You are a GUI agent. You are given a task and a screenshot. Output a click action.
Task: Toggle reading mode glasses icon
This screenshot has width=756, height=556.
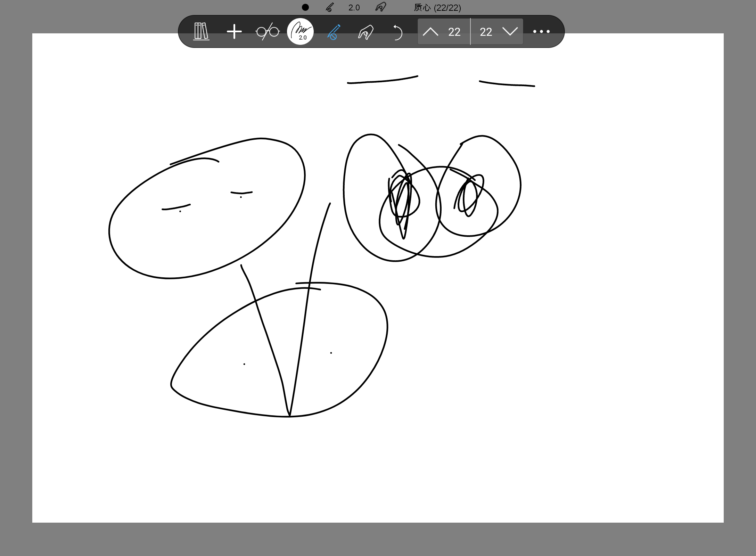tap(268, 32)
